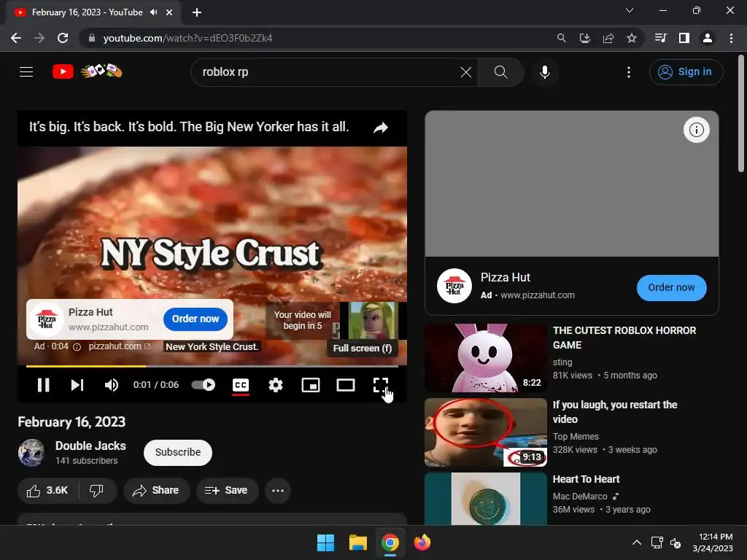Open THE CUTEST ROBLOX HORROR GAME thumbnail

pos(485,358)
